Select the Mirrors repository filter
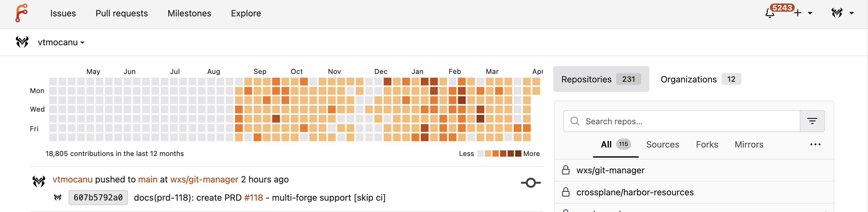This screenshot has width=868, height=212. click(749, 144)
